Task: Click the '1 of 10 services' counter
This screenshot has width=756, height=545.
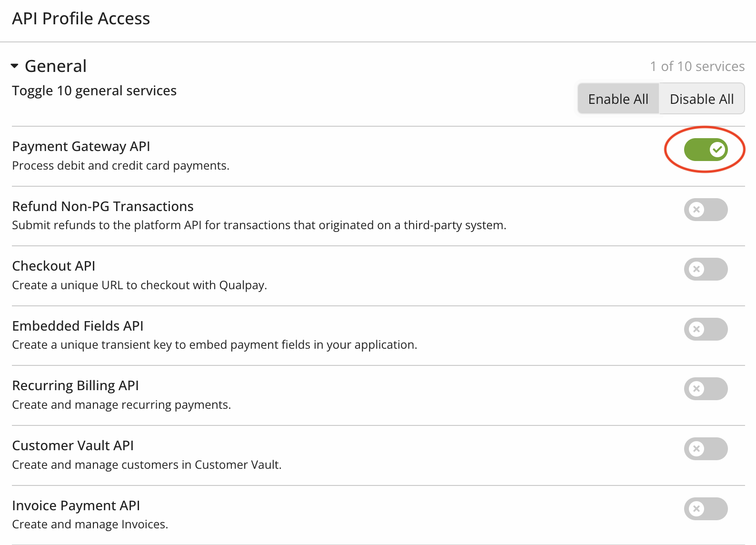Action: click(697, 66)
